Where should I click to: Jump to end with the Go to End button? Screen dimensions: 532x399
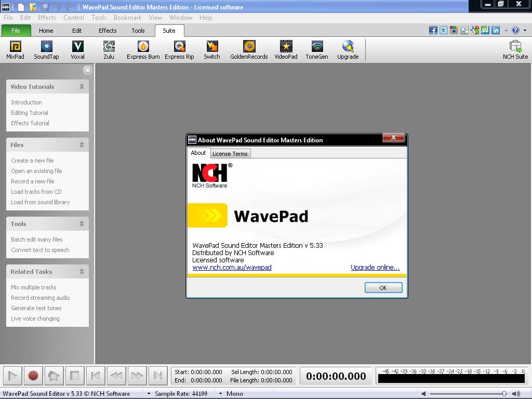pyautogui.click(x=158, y=376)
